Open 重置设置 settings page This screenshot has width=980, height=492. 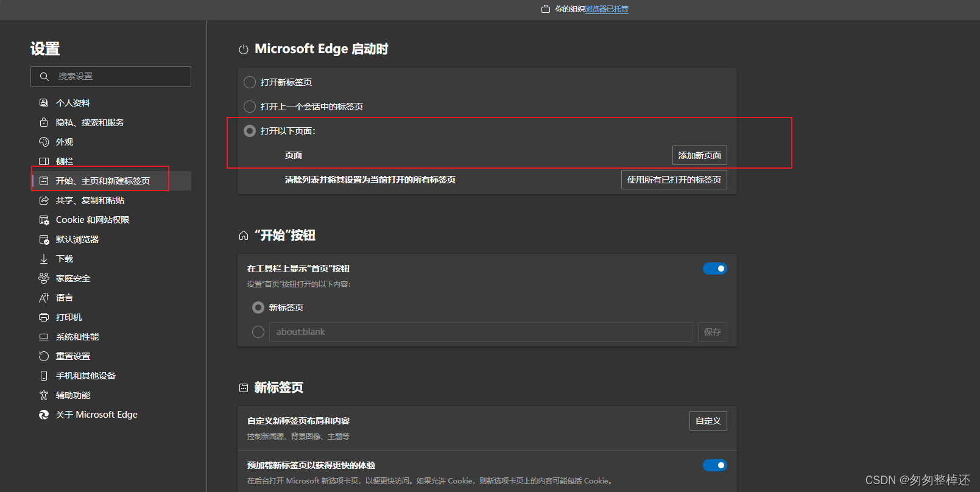click(111, 356)
